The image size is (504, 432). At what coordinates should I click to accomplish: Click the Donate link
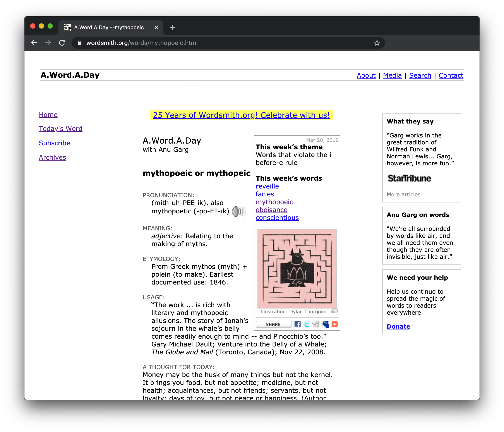coord(398,326)
